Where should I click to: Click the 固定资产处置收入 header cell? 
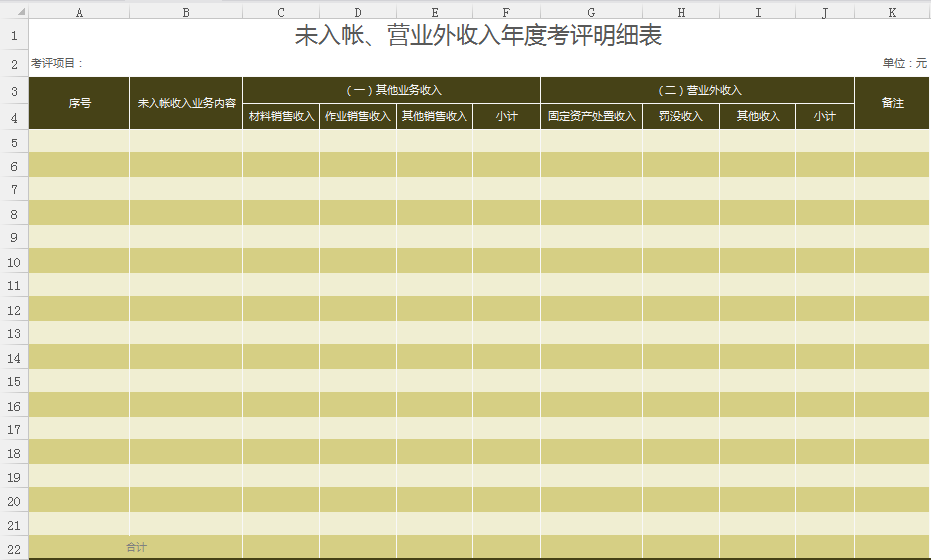591,117
